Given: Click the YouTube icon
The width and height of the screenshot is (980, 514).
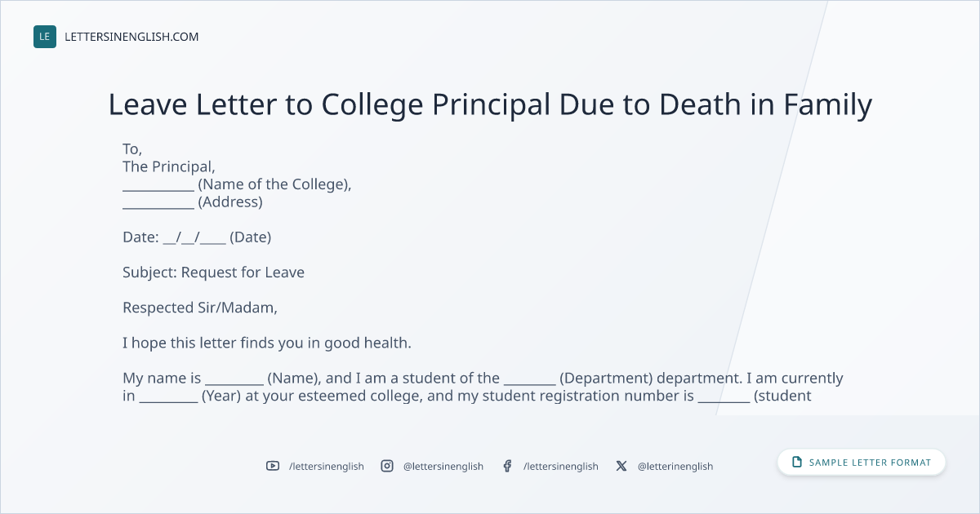Looking at the screenshot, I should point(273,466).
